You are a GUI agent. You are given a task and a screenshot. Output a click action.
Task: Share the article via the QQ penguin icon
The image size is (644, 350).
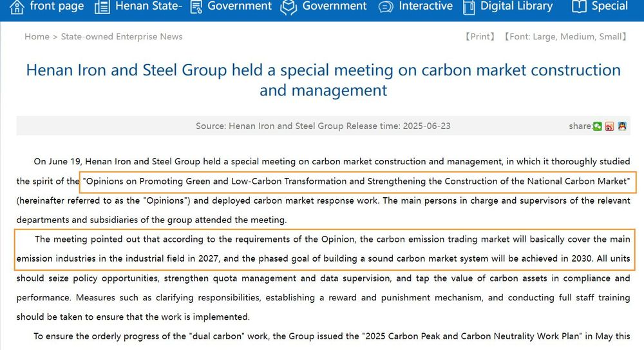tap(622, 126)
